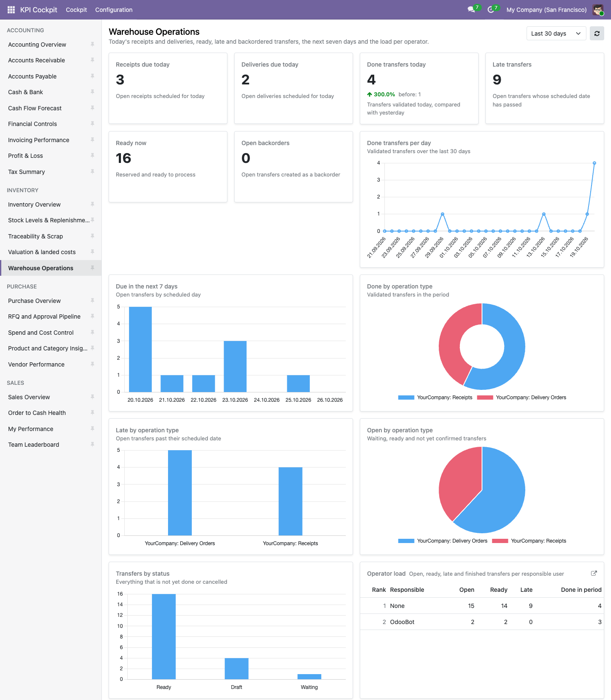Pin the Inventory Overview item
The height and width of the screenshot is (700, 611).
click(x=92, y=204)
